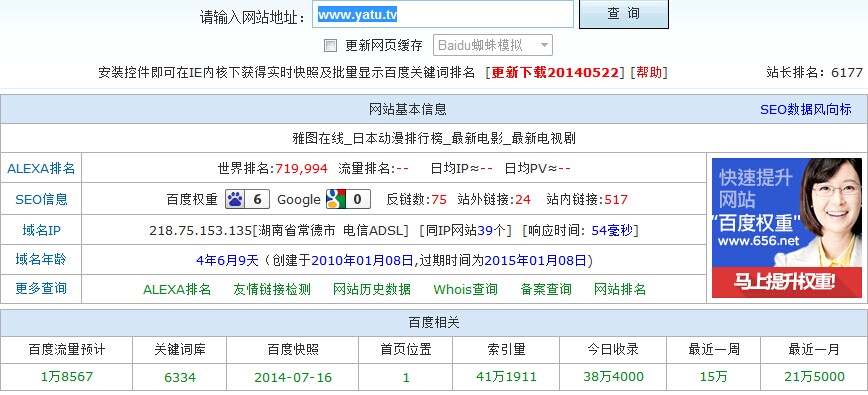Click the IP address 218.75.153.135

pyautogui.click(x=200, y=231)
